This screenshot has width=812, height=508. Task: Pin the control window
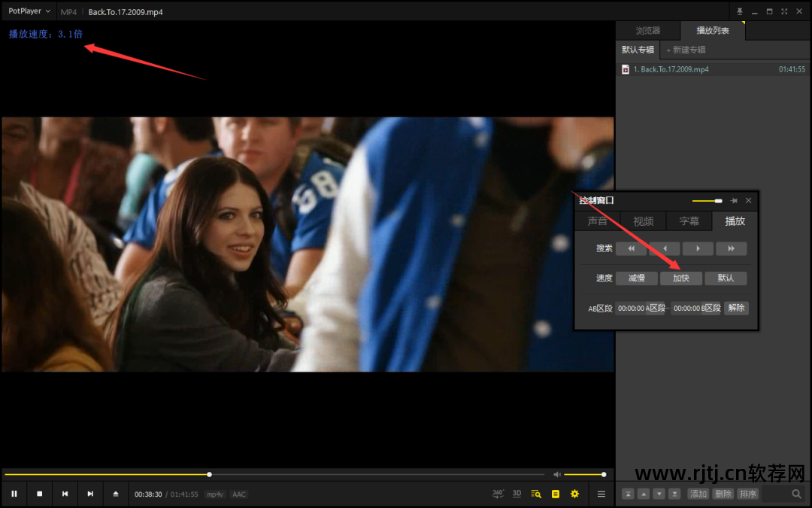pyautogui.click(x=734, y=201)
